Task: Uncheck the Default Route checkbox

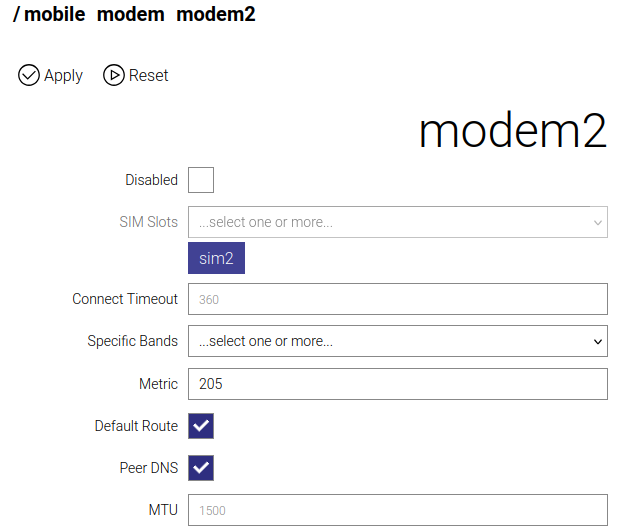Action: (x=201, y=426)
